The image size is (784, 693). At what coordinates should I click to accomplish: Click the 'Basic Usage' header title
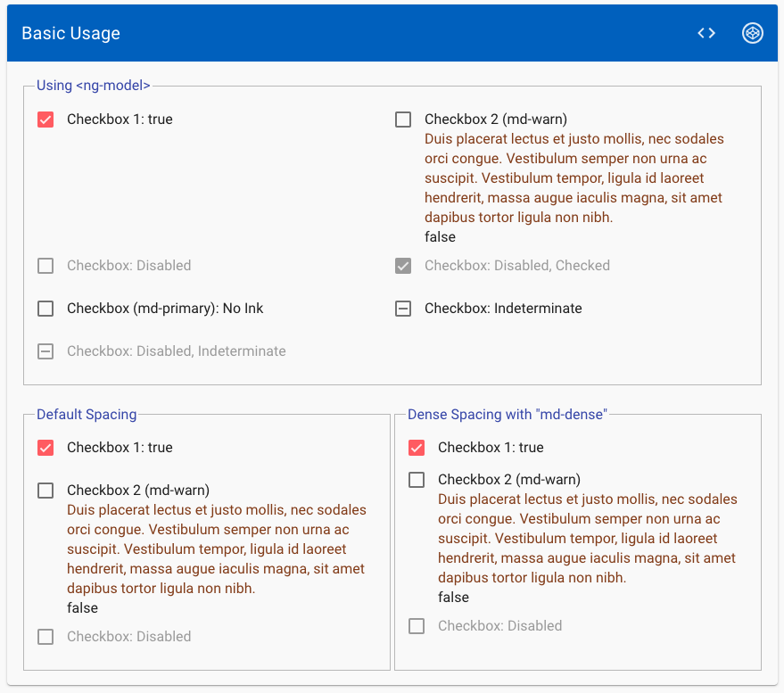pos(70,34)
